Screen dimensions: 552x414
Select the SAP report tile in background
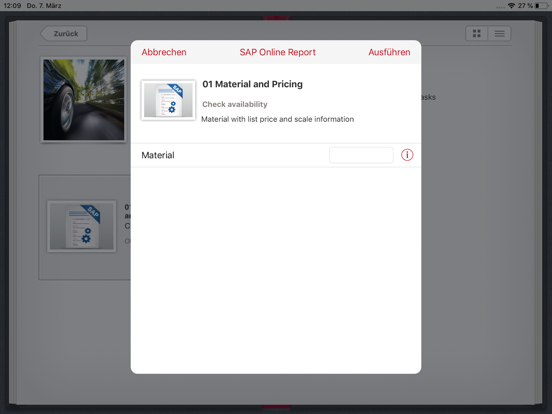(82, 226)
